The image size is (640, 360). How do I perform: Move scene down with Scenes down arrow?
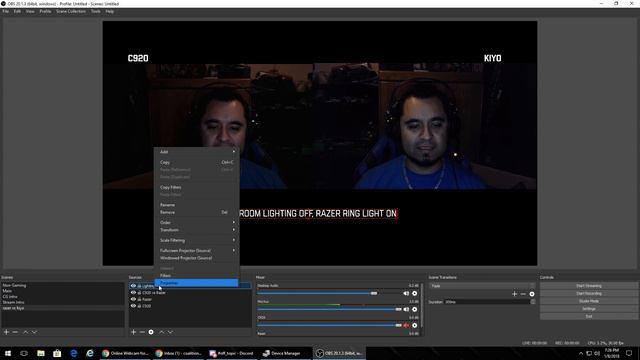click(34, 332)
